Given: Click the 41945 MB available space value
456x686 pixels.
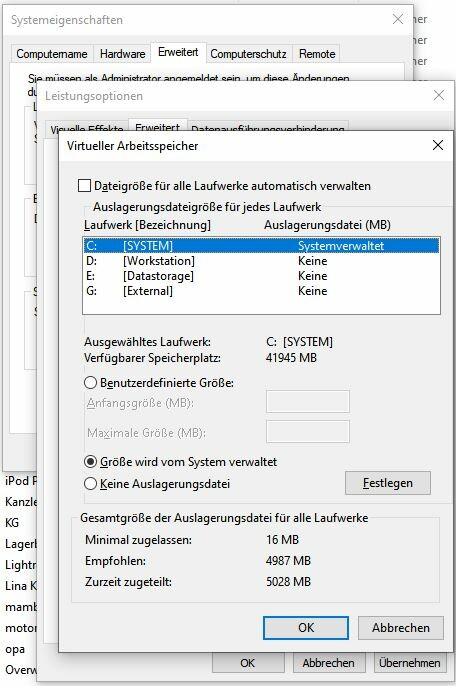Looking at the screenshot, I should click(x=291, y=358).
